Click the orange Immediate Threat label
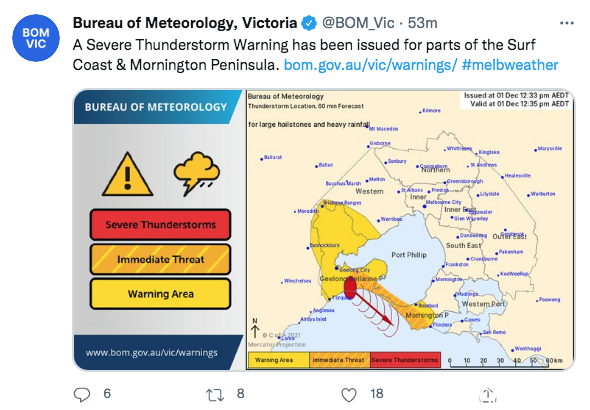 (160, 259)
